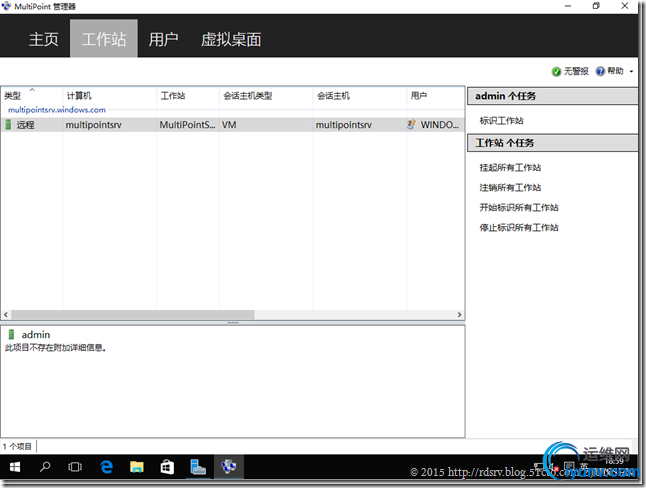Sort by the 工作站 column header
Image resolution: width=646 pixels, height=488 pixels.
173,96
